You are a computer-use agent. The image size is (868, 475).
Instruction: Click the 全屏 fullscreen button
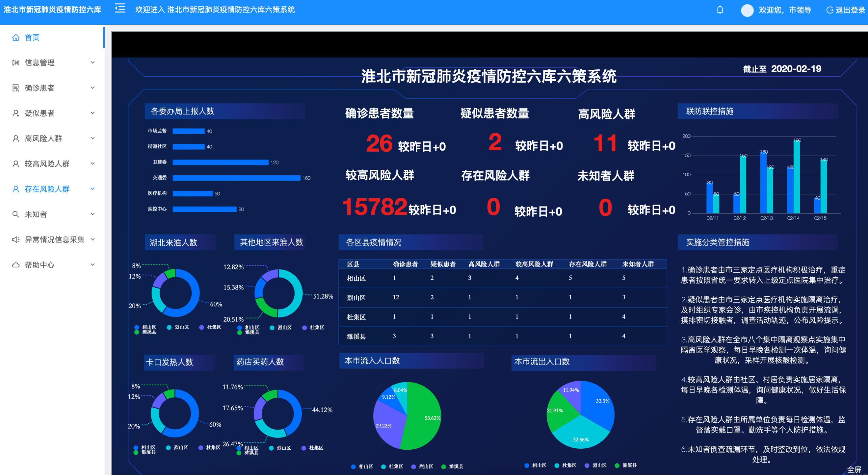pos(854,469)
